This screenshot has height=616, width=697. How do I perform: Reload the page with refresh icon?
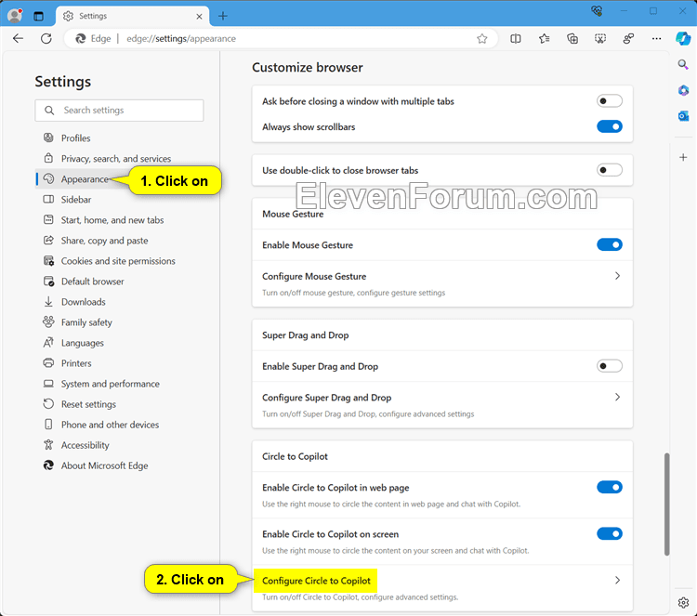tap(46, 39)
